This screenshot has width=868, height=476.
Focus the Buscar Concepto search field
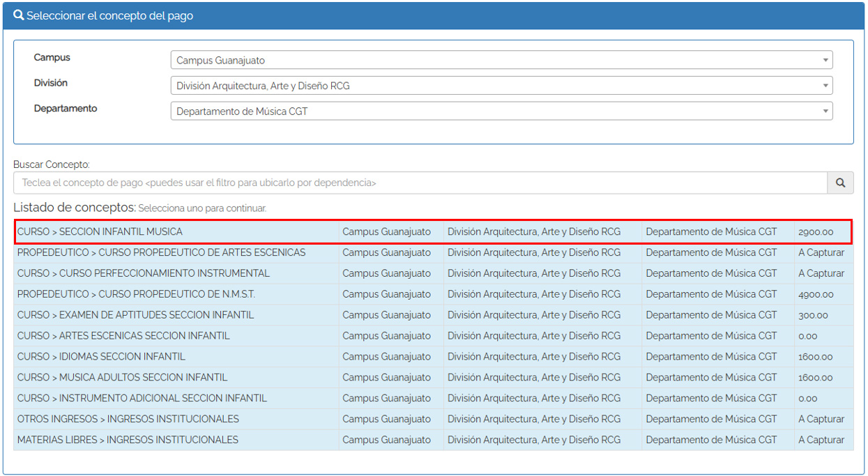pyautogui.click(x=420, y=183)
